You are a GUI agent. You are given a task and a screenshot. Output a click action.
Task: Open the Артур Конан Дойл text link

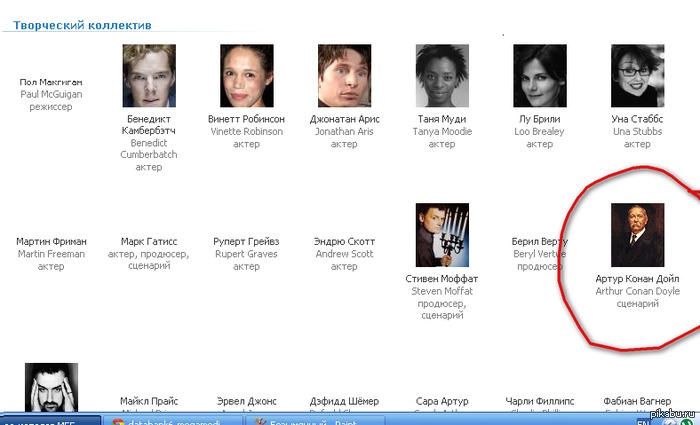(637, 279)
